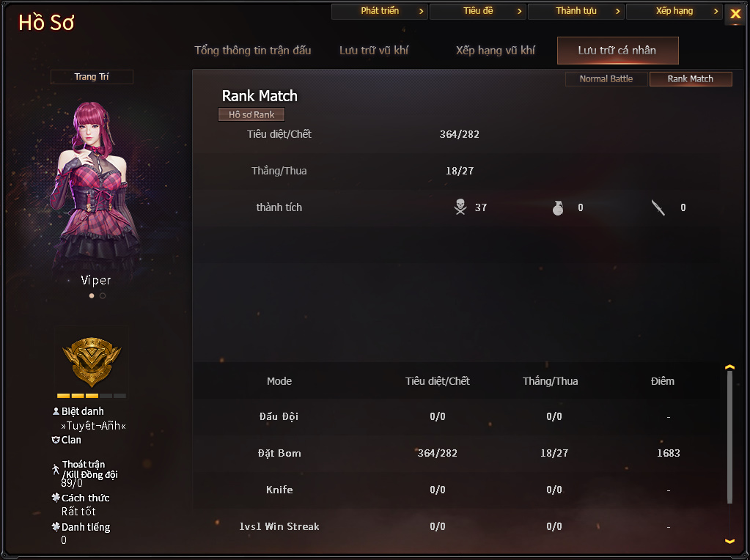Click the Biệt danh person icon

pos(56,410)
